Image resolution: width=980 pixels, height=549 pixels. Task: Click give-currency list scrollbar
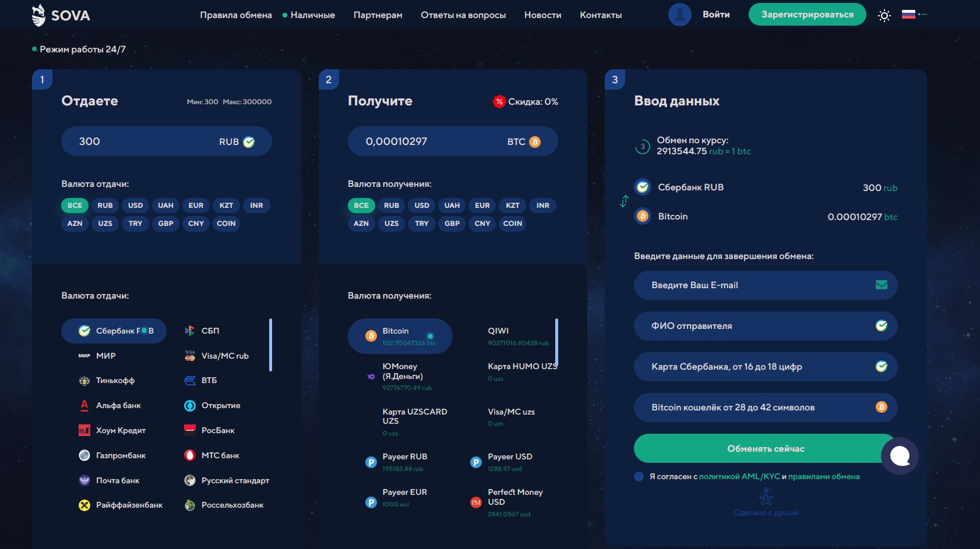270,345
